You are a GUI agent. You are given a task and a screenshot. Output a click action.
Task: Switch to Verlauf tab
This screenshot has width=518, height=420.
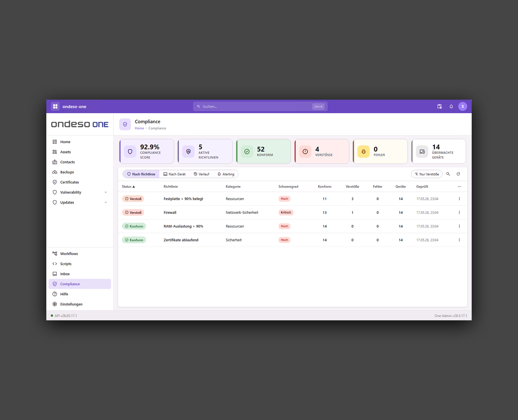[x=201, y=174]
